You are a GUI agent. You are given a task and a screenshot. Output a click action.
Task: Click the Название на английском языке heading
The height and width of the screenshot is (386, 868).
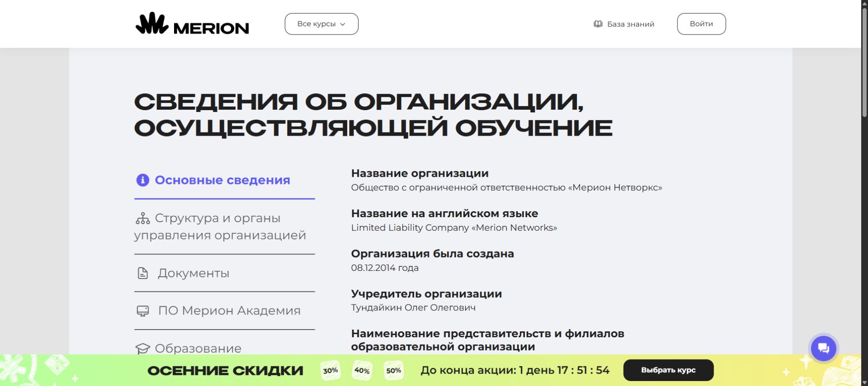445,213
